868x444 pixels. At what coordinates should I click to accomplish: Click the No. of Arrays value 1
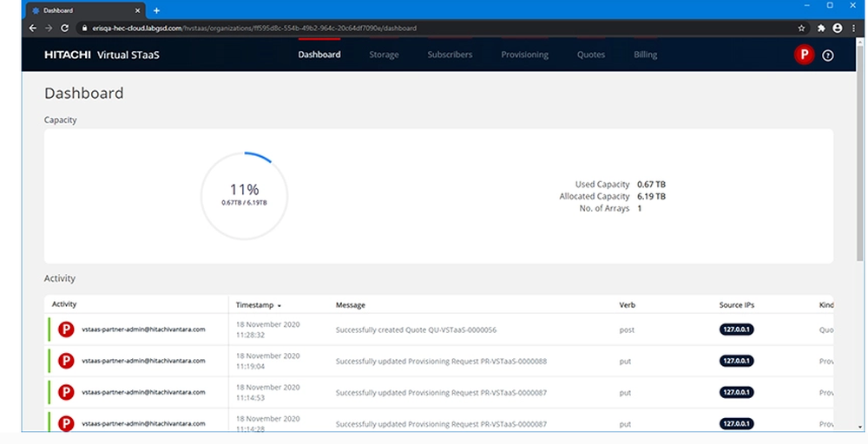(640, 208)
